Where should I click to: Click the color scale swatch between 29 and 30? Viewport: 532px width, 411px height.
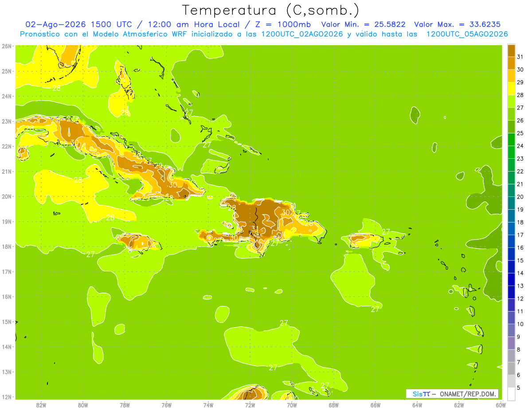point(511,75)
